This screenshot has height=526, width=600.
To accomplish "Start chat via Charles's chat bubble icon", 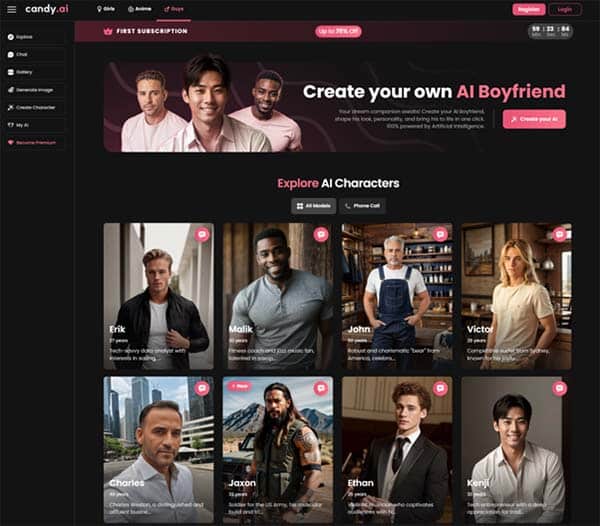I will (202, 388).
